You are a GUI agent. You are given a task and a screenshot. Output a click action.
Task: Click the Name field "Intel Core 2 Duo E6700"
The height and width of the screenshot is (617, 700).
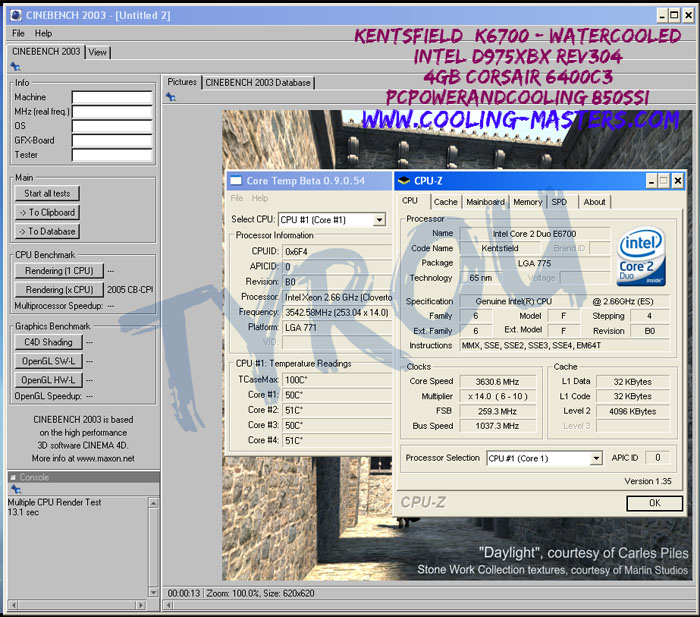pos(534,234)
